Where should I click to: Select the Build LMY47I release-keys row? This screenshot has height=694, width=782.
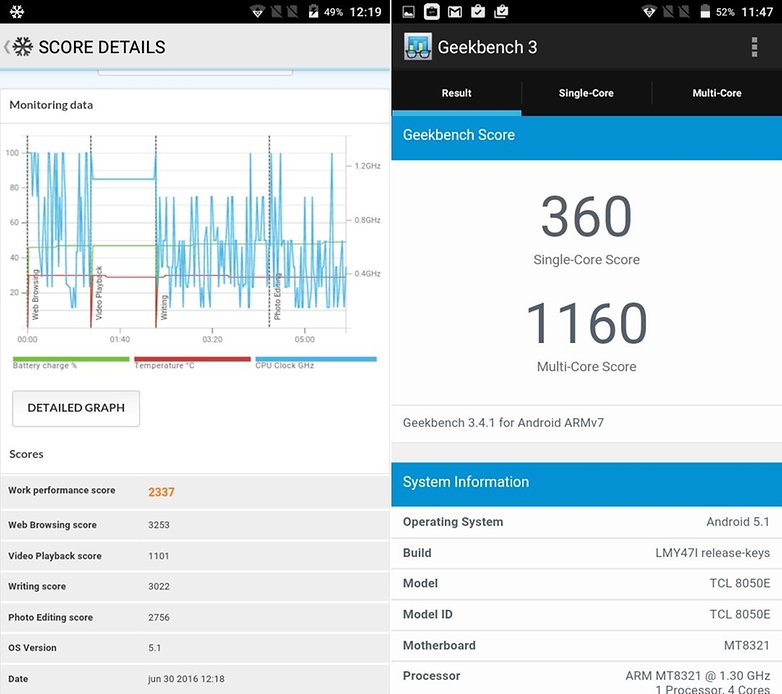(x=586, y=553)
